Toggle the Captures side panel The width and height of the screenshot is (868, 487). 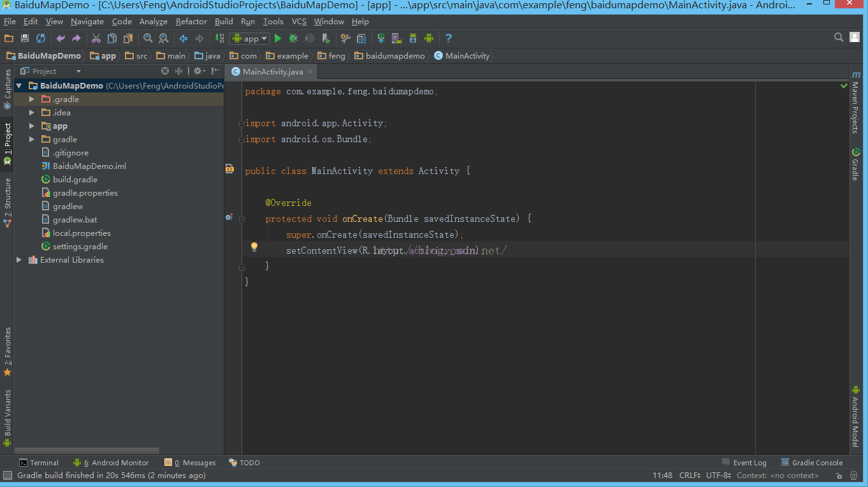point(7,89)
